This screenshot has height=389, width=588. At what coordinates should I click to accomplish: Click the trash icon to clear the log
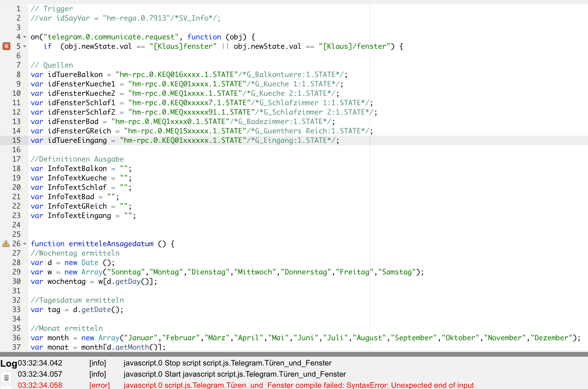6,378
